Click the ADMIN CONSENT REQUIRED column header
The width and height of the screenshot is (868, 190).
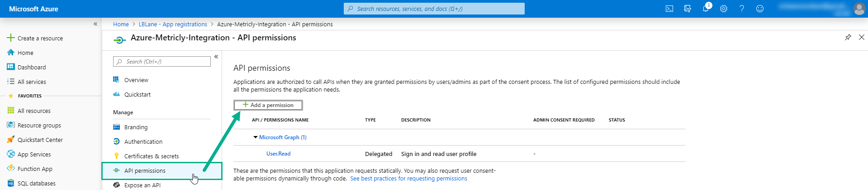point(564,120)
